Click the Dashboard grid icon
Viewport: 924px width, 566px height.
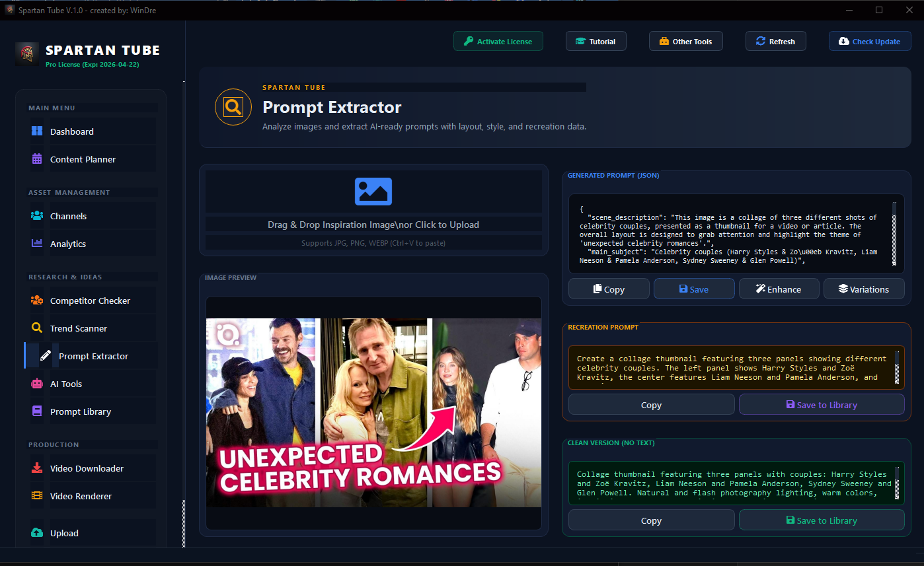click(37, 131)
